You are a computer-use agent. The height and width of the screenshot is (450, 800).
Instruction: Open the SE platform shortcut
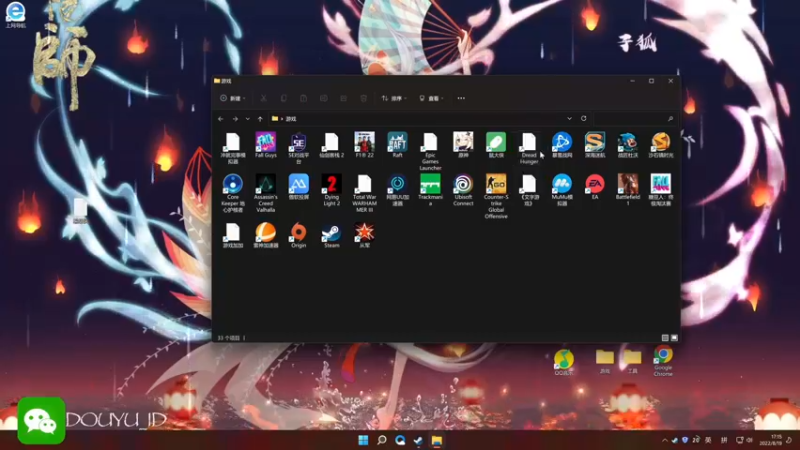(298, 148)
